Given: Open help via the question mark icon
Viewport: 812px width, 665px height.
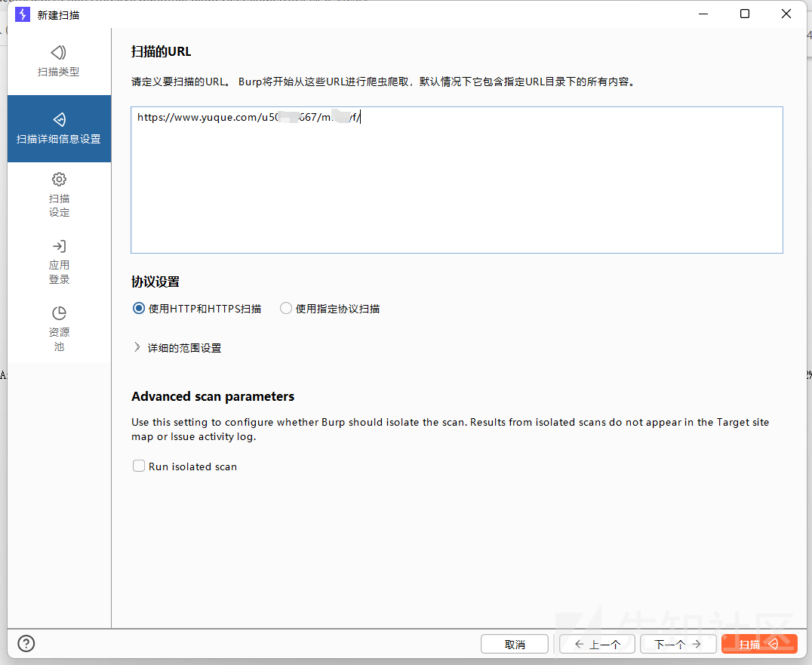Looking at the screenshot, I should (x=26, y=643).
